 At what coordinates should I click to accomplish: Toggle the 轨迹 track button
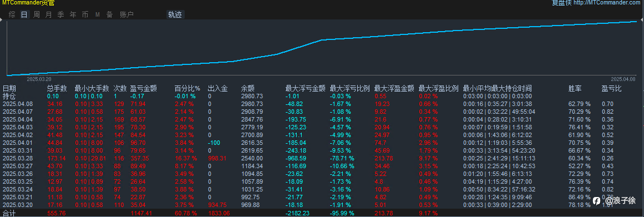[x=175, y=15]
